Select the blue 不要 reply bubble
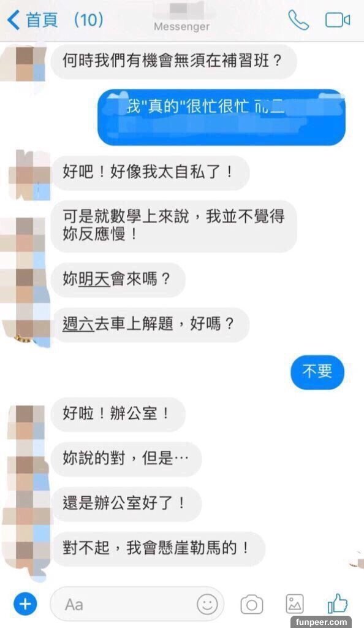The width and height of the screenshot is (364, 628). click(317, 372)
